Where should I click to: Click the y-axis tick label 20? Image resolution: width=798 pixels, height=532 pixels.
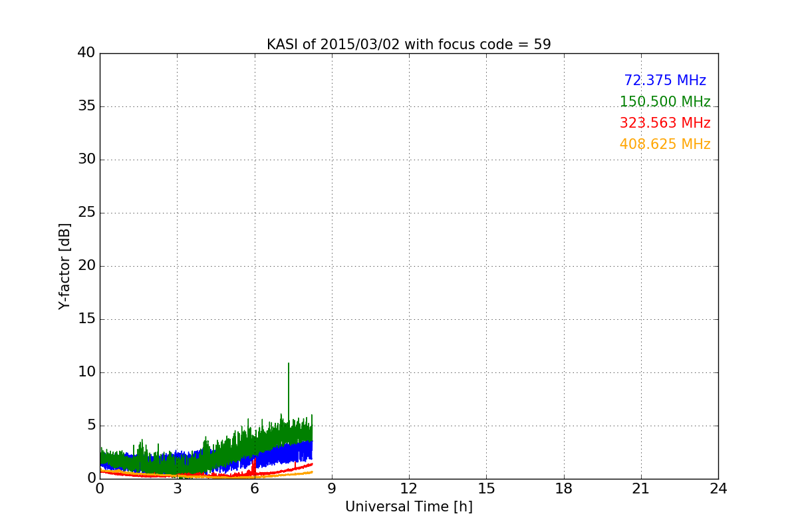click(86, 266)
